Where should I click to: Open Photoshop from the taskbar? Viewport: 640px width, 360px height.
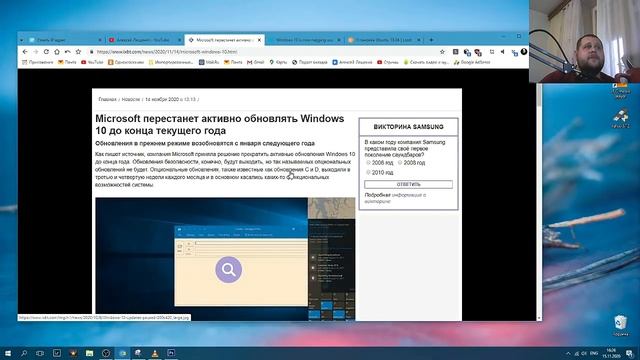[171, 353]
